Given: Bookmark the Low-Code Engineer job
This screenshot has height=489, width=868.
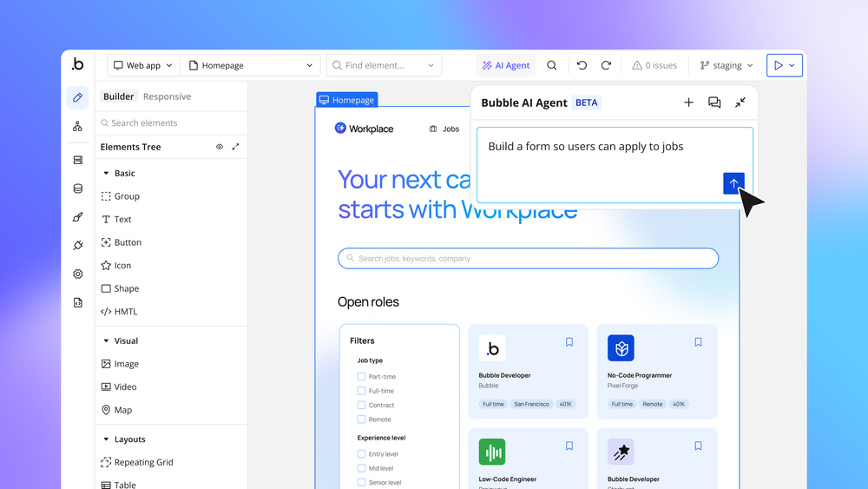Looking at the screenshot, I should pyautogui.click(x=569, y=446).
